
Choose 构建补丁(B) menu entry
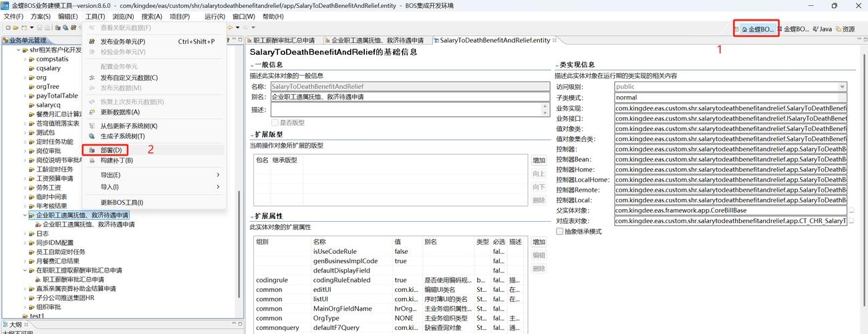pos(154,160)
